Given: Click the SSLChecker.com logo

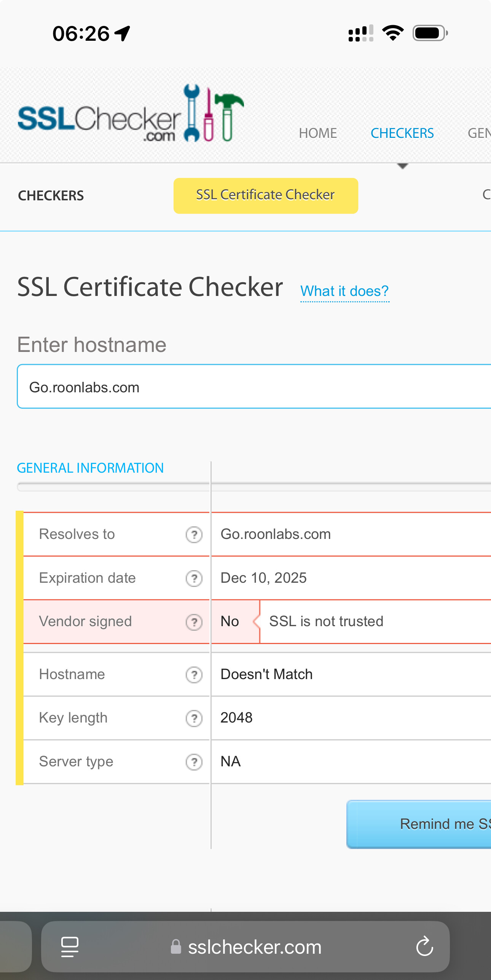Looking at the screenshot, I should click(131, 114).
